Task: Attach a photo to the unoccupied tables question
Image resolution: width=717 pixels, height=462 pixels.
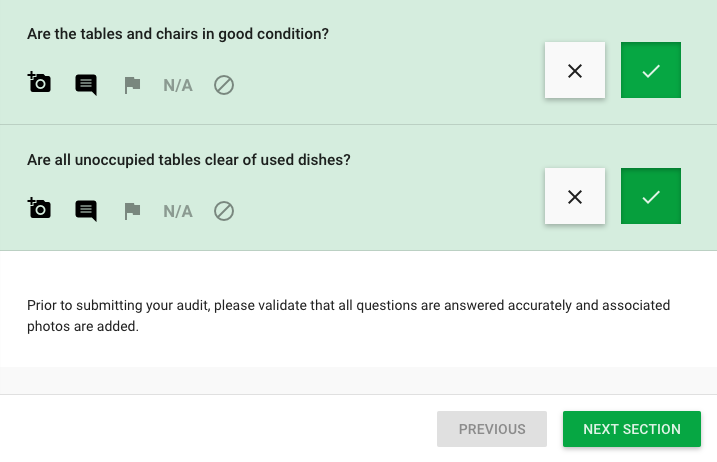Action: tap(39, 209)
